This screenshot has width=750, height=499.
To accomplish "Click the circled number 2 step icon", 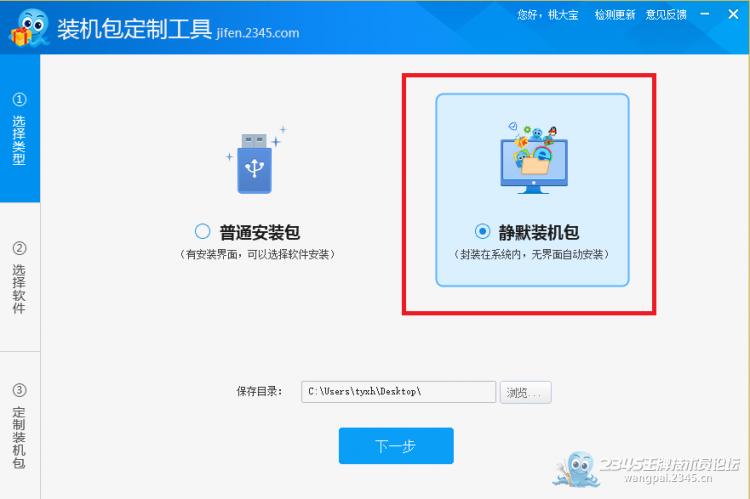I will (19, 248).
